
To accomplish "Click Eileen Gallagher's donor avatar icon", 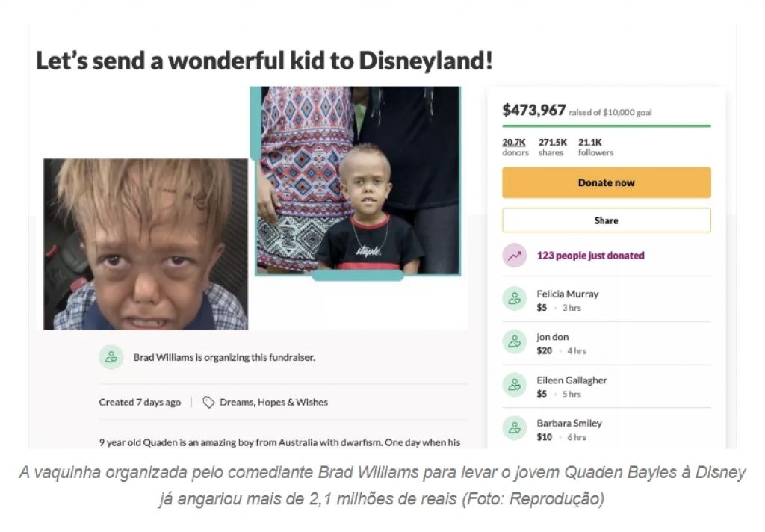I will [515, 385].
